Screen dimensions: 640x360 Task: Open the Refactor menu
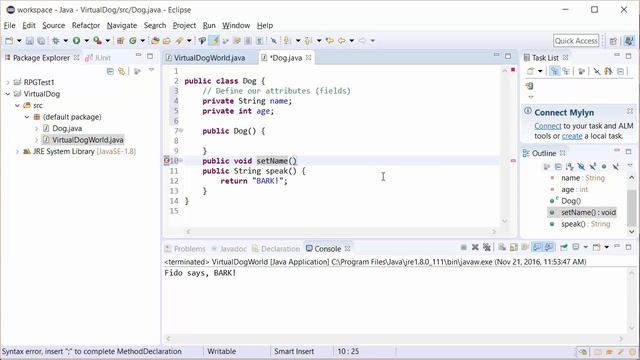86,25
